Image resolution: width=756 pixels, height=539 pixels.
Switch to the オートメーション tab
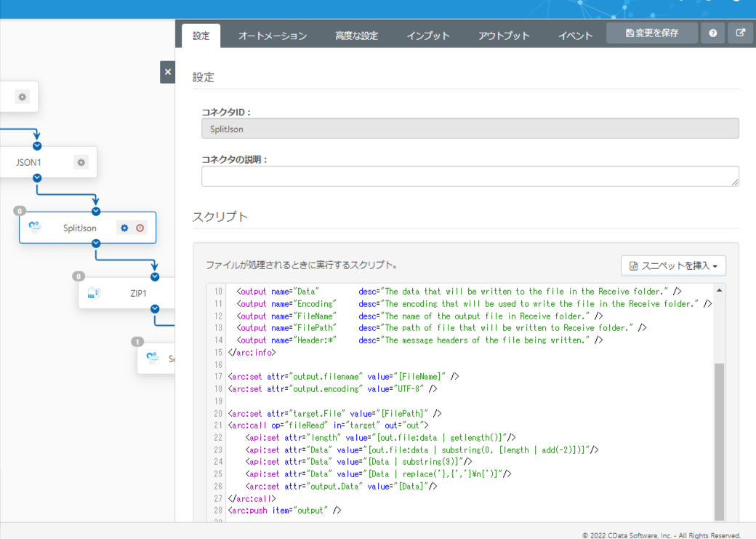tap(273, 36)
